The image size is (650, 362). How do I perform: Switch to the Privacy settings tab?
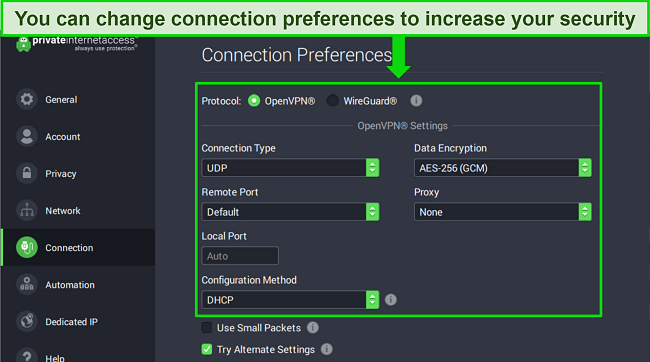(x=78, y=173)
